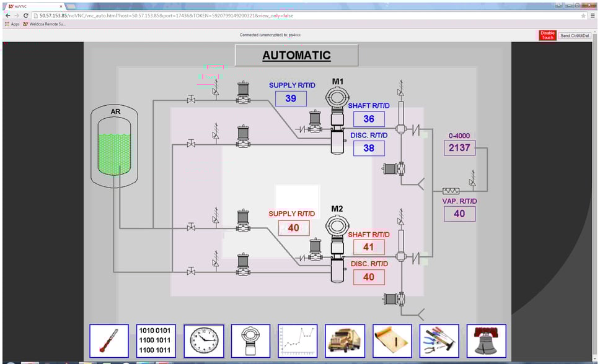Viewport: 600px width, 364px height.
Task: Open the maintenance tools screen
Action: pos(439,340)
